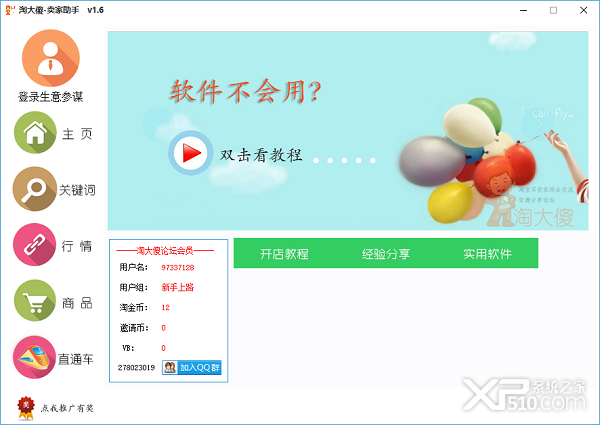Close the 淘大傻 window
This screenshot has width=600, height=425.
click(x=583, y=10)
